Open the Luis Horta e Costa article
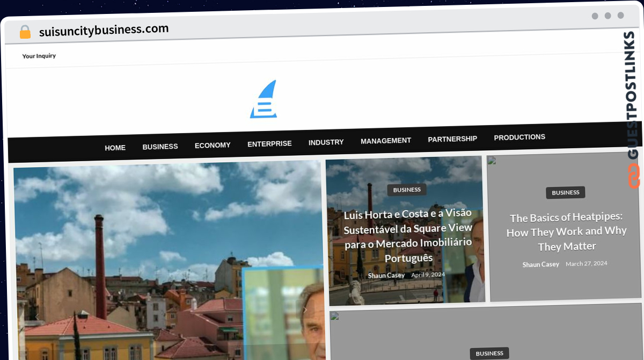The height and width of the screenshot is (360, 644). point(408,235)
